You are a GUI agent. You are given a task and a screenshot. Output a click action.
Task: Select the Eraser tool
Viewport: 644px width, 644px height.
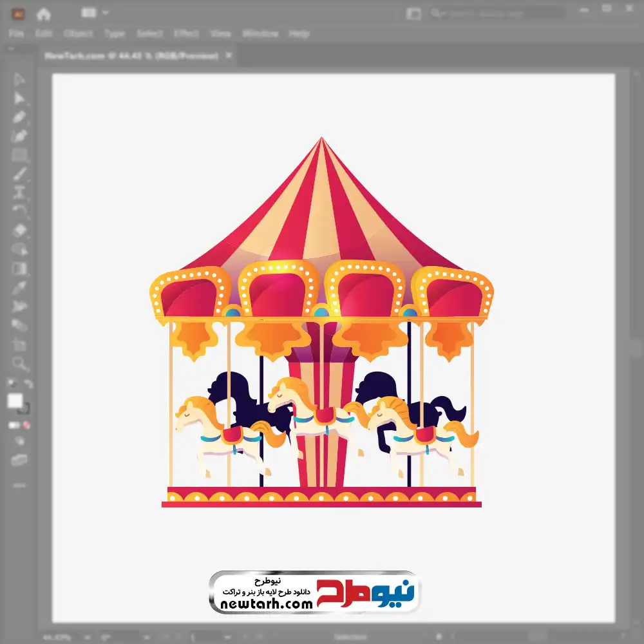[x=19, y=231]
